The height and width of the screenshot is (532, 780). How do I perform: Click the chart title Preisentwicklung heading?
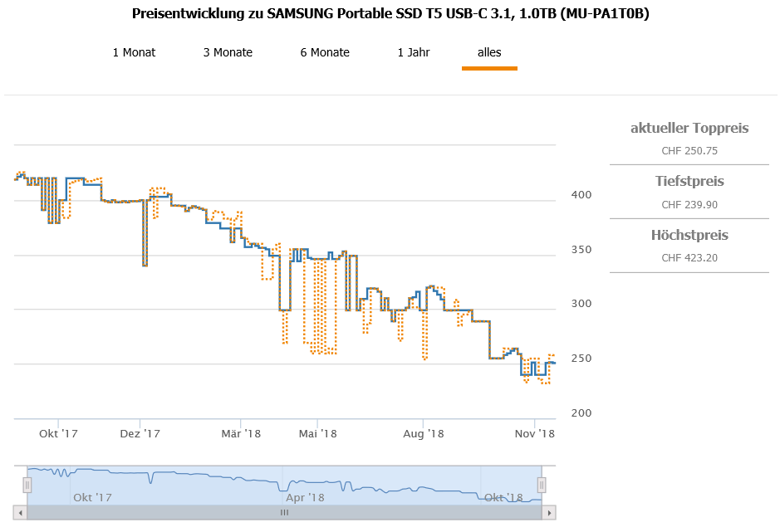tap(390, 15)
